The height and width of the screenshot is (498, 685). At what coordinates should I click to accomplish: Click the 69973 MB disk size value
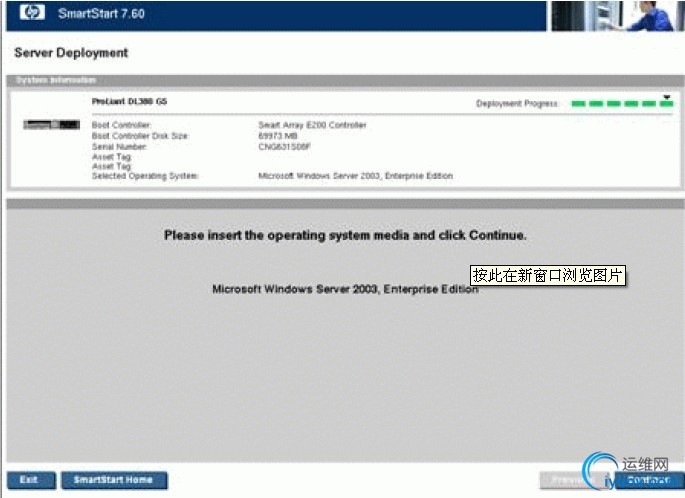(278, 136)
